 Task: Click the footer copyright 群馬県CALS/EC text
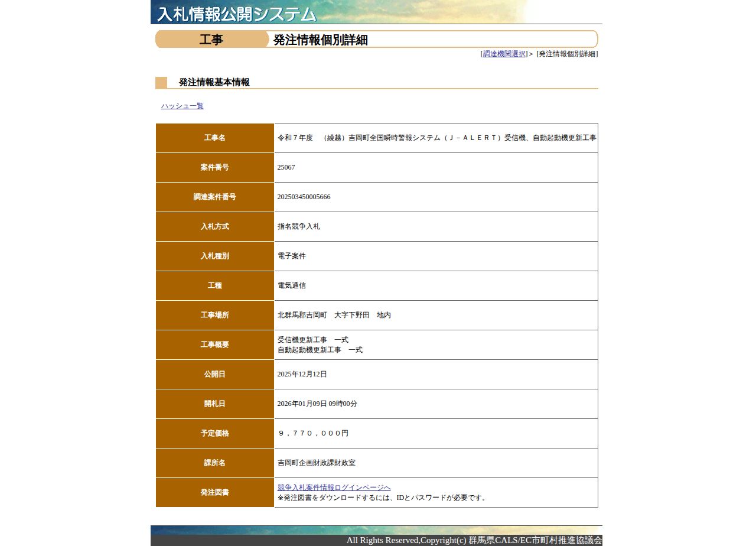click(x=474, y=540)
